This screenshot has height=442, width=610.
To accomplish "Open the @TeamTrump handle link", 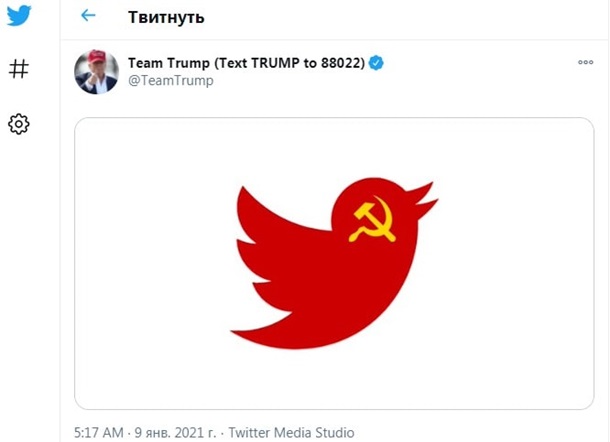I will click(170, 81).
